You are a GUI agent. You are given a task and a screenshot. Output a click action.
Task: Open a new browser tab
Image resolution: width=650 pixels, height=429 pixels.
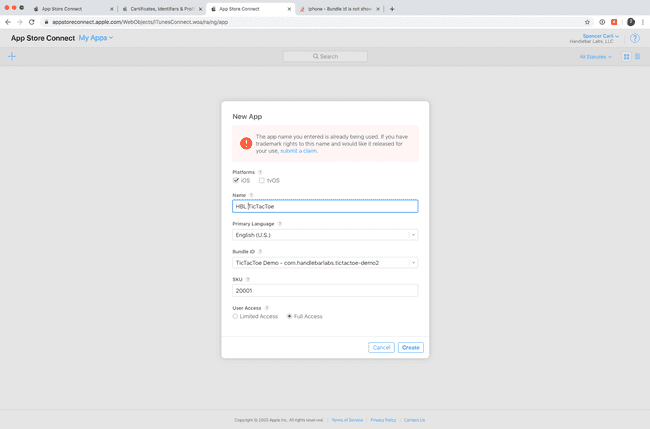[x=392, y=9]
